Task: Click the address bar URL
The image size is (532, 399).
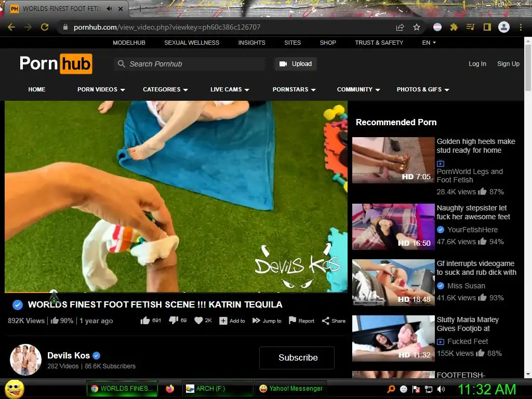Action: pyautogui.click(x=167, y=27)
